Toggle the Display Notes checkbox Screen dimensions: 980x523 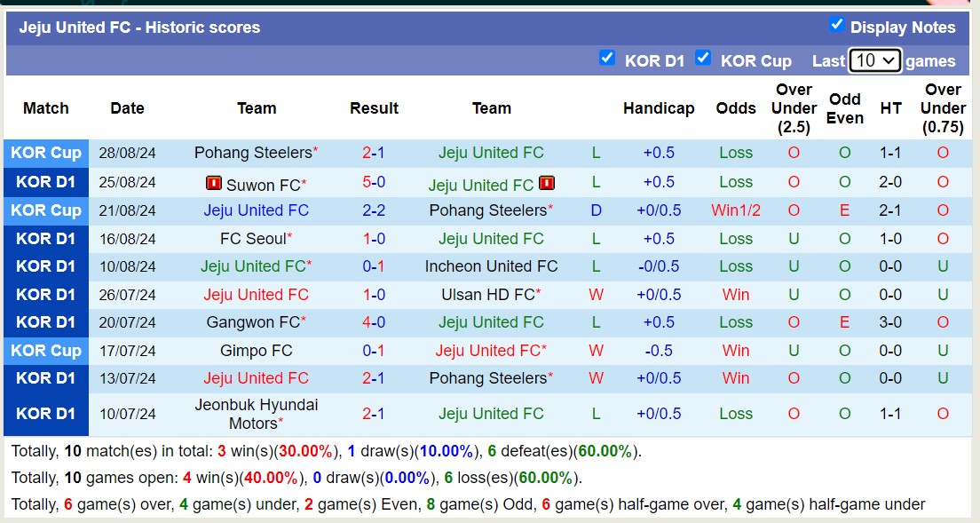[x=836, y=25]
